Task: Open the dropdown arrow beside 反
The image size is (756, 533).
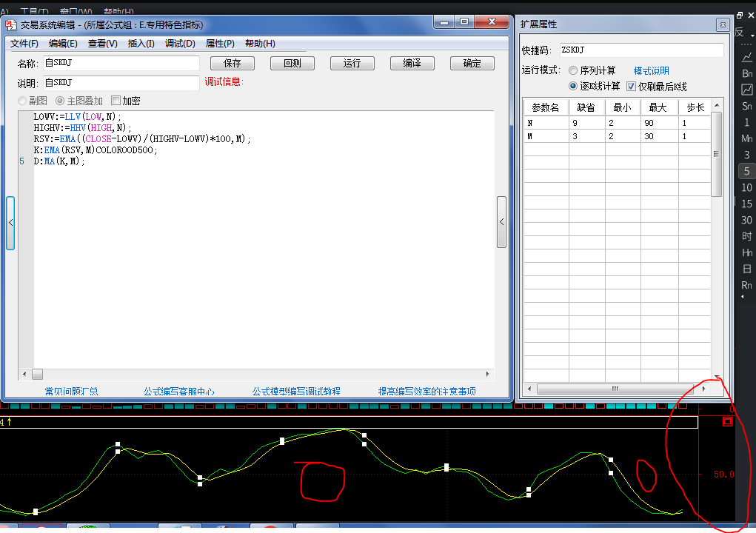Action: pyautogui.click(x=752, y=36)
